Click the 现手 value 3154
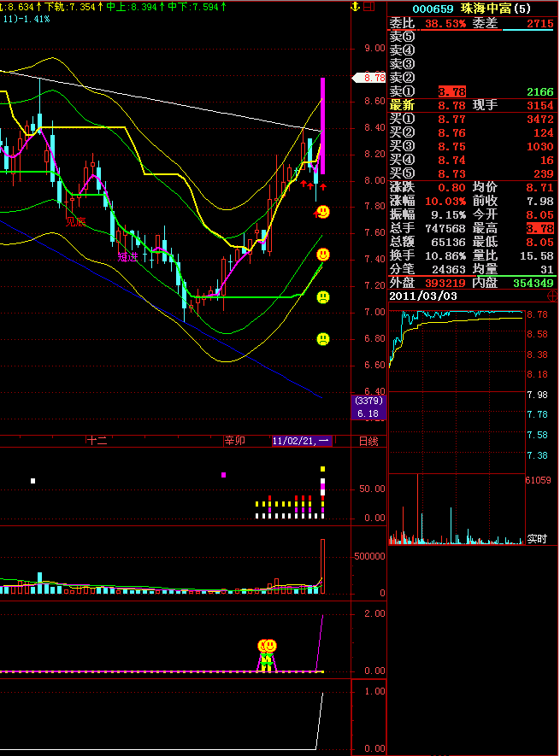The image size is (560, 756). point(539,106)
